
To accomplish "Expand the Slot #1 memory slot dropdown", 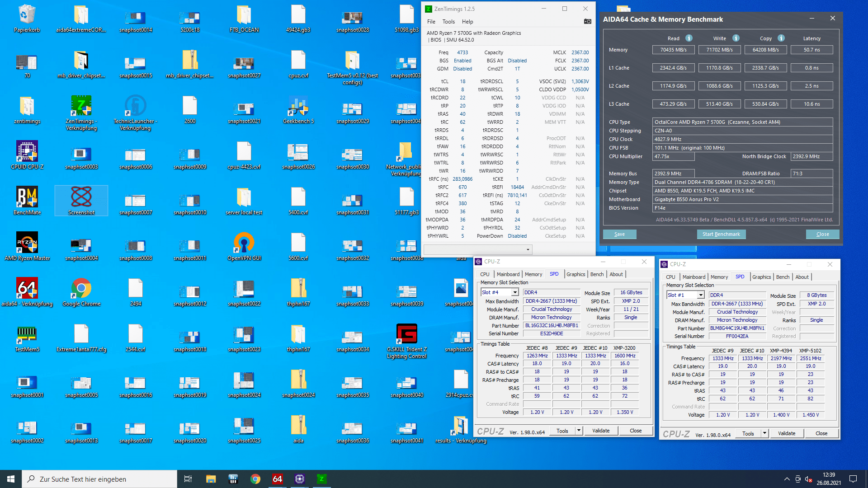I will 700,295.
